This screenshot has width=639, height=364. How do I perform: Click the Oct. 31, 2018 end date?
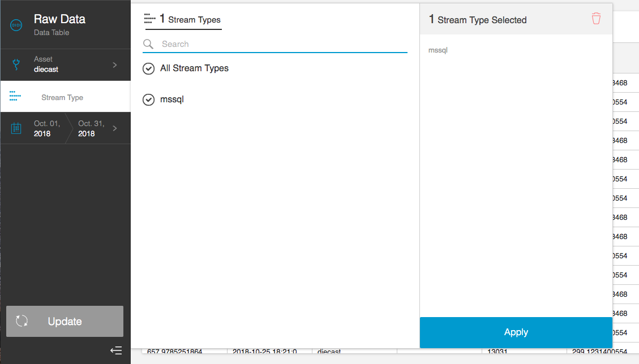[91, 128]
